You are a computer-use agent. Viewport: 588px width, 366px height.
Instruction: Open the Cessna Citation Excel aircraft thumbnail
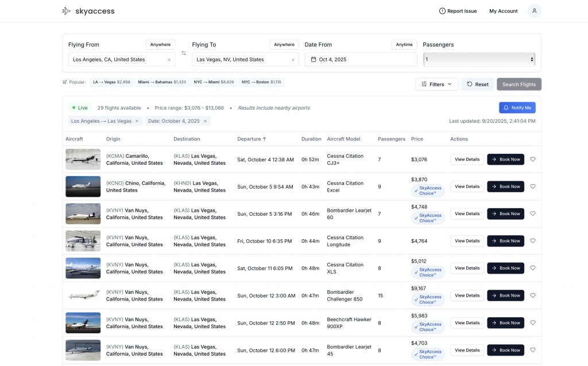83,186
